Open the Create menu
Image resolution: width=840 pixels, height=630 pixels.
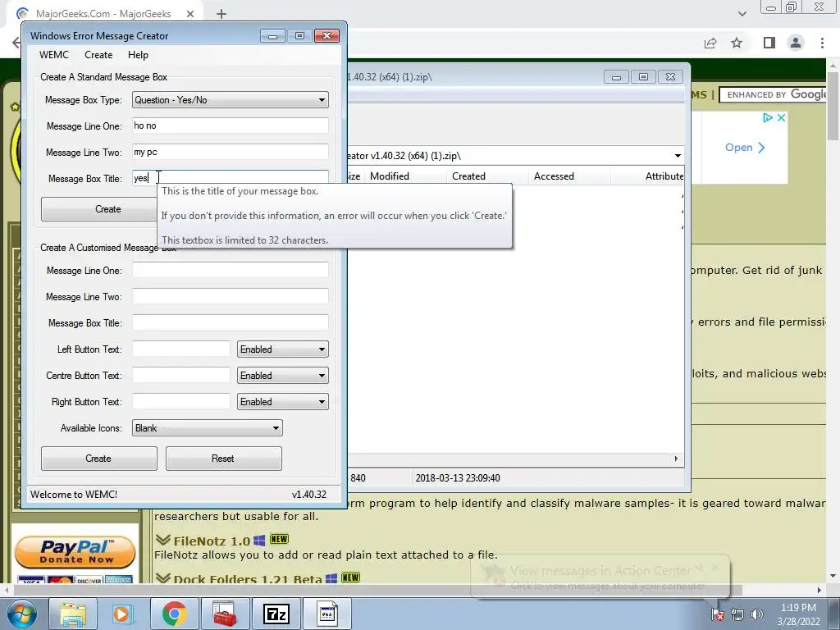[98, 55]
